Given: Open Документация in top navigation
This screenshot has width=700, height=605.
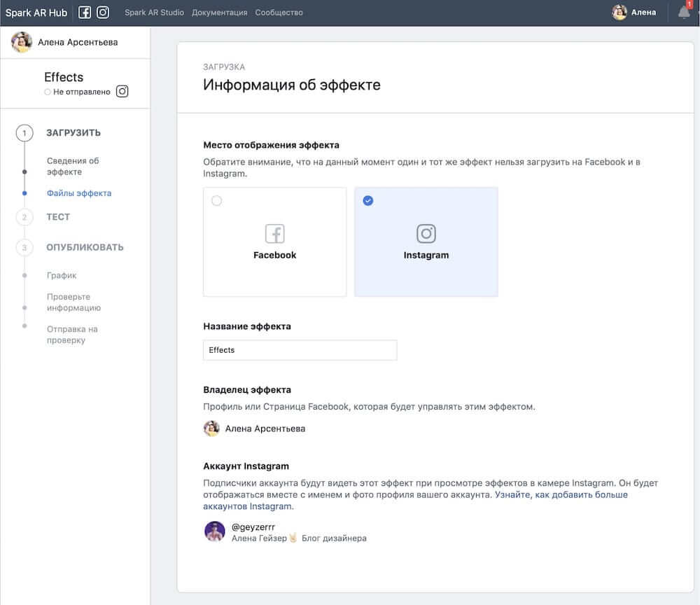Looking at the screenshot, I should click(x=219, y=13).
